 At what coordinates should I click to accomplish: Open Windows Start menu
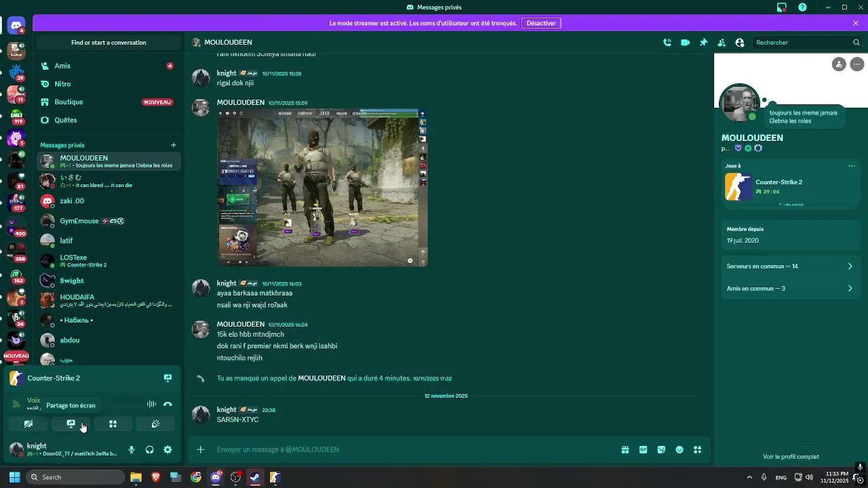tap(14, 477)
